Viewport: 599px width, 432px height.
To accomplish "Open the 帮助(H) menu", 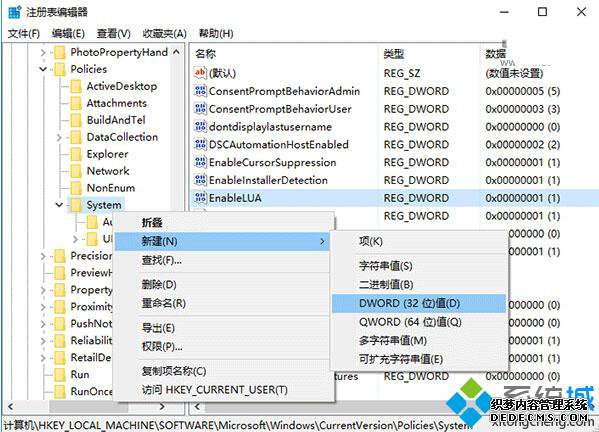I will pyautogui.click(x=216, y=34).
